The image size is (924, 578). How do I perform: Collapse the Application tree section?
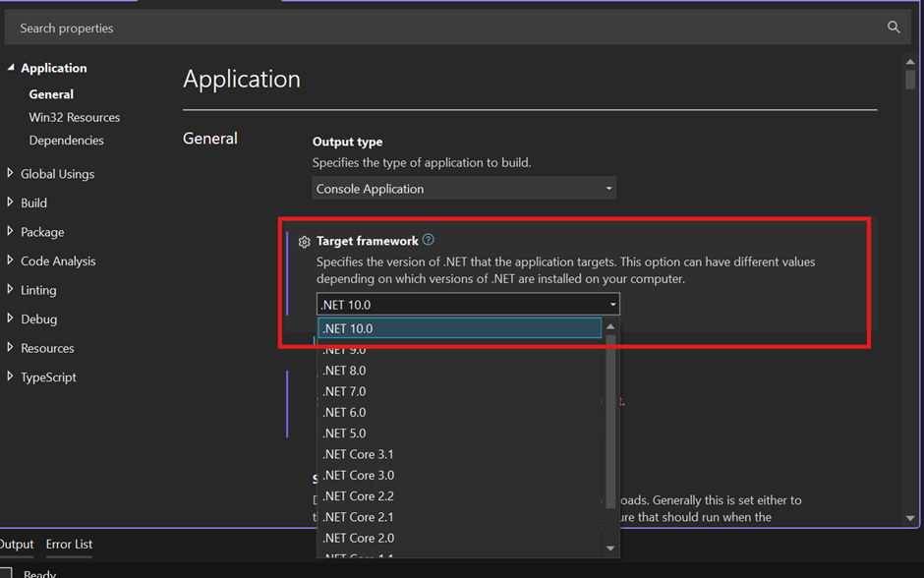[x=11, y=68]
